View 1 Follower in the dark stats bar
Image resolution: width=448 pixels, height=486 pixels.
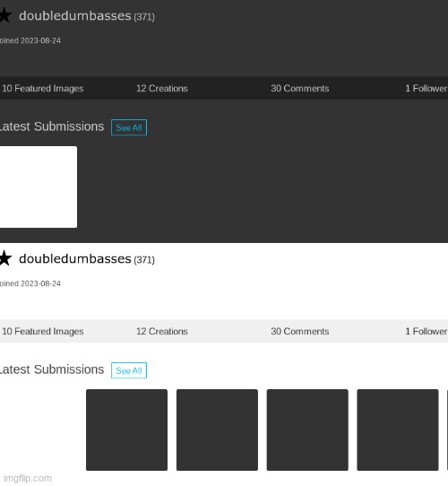pos(426,89)
